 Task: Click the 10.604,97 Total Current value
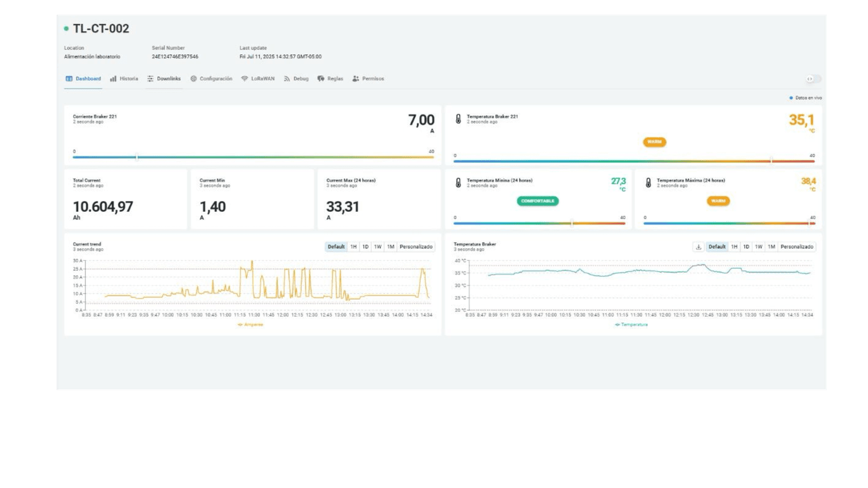click(103, 207)
